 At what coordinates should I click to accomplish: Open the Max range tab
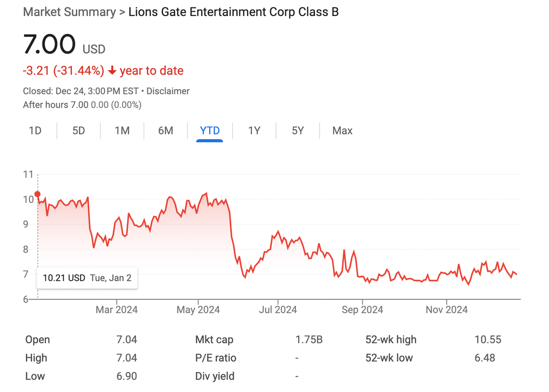tap(343, 131)
